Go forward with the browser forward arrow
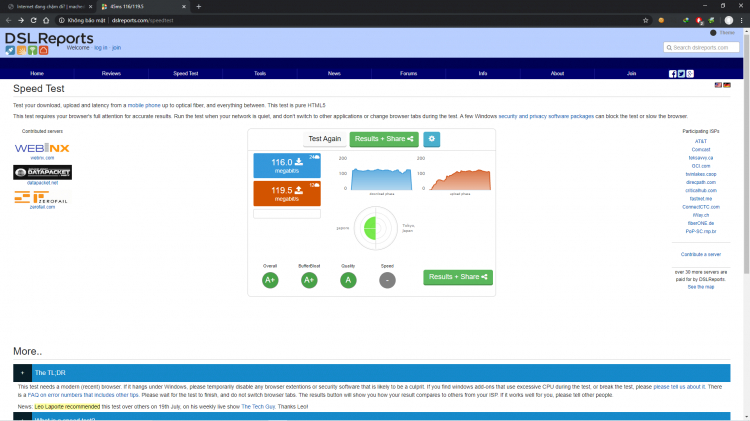 [x=21, y=20]
